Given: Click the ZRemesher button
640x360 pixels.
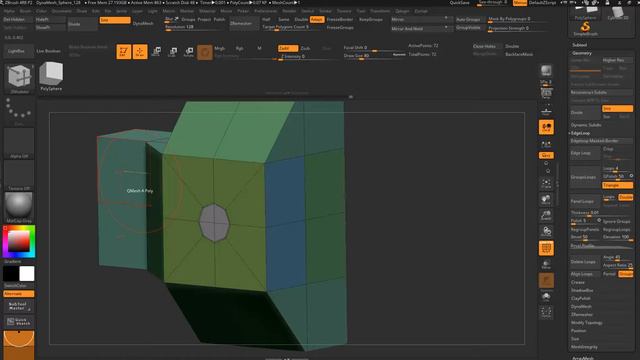Looking at the screenshot, I should click(243, 24).
